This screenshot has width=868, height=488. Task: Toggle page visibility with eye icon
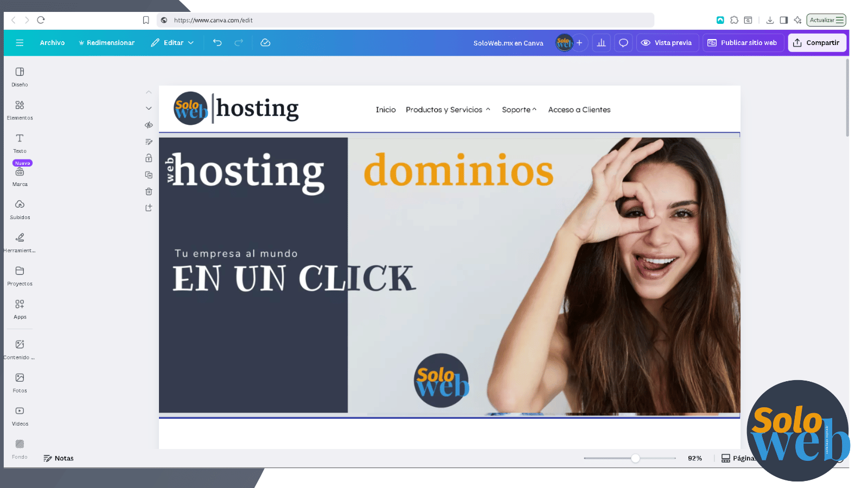tap(149, 125)
